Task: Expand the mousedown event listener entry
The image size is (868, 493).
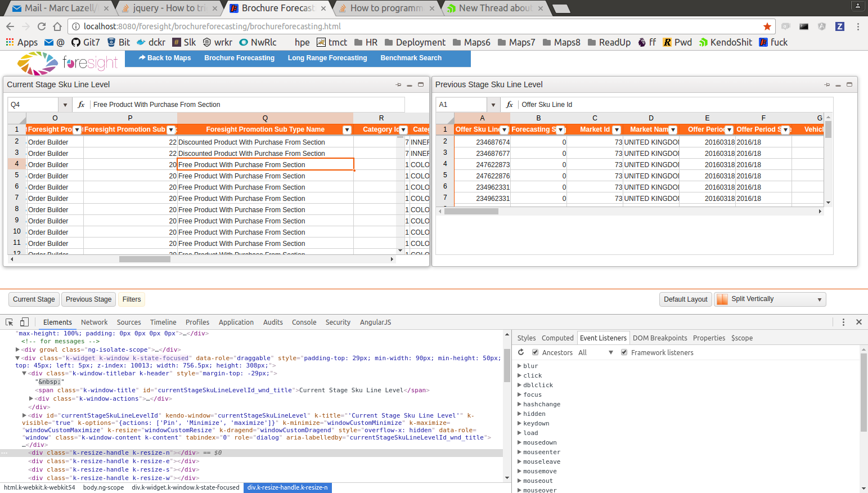Action: 519,442
